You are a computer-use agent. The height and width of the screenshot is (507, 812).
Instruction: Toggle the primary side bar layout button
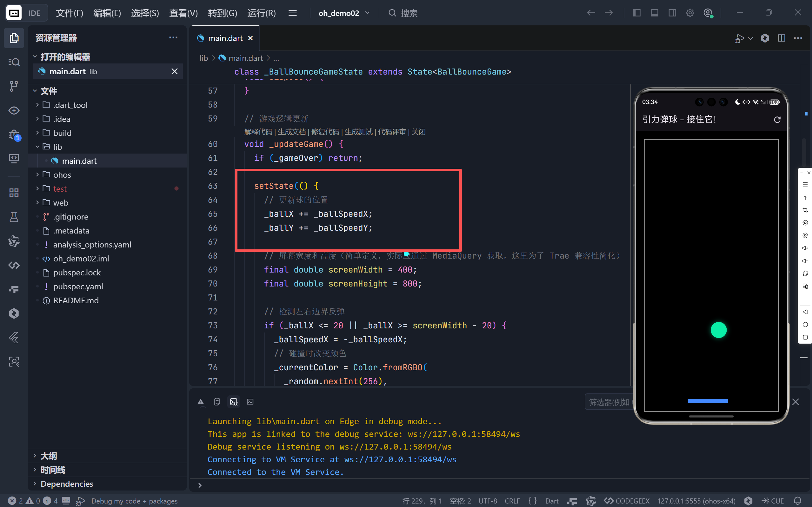pos(636,13)
